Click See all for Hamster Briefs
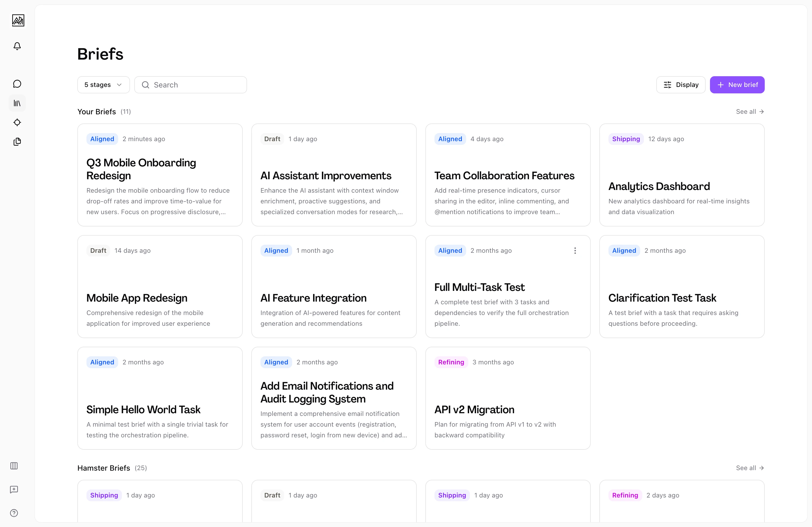This screenshot has height=527, width=812. 749,468
